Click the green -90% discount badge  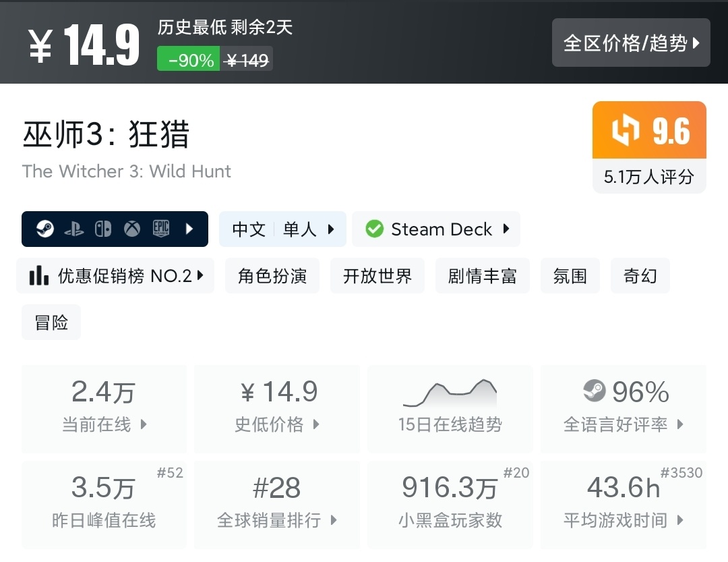(x=188, y=60)
